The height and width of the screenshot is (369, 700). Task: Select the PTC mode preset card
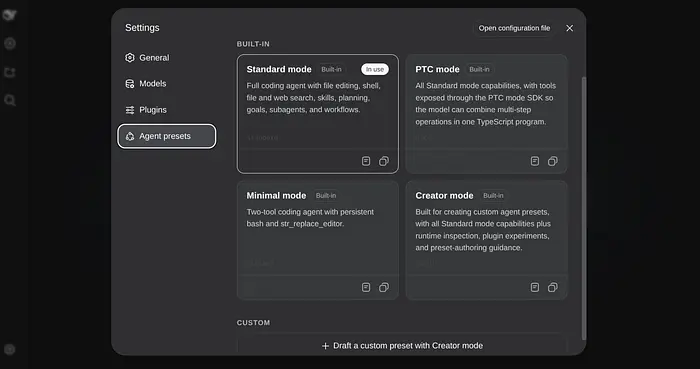tap(486, 114)
